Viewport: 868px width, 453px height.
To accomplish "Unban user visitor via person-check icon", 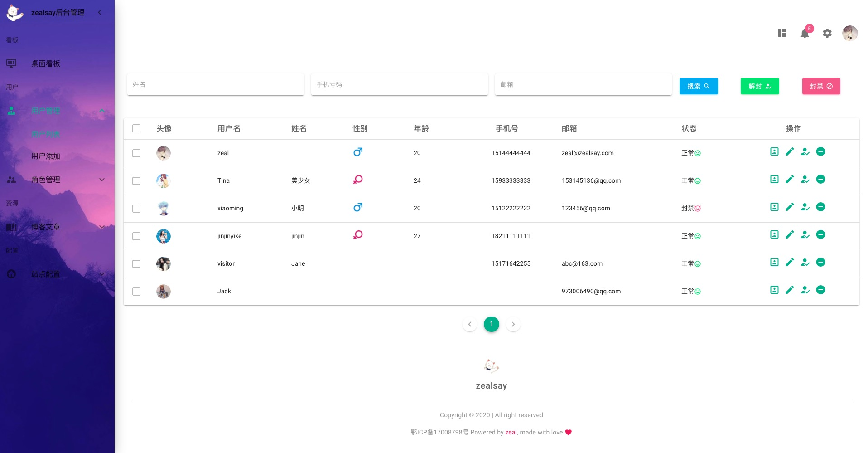I will [x=805, y=262].
